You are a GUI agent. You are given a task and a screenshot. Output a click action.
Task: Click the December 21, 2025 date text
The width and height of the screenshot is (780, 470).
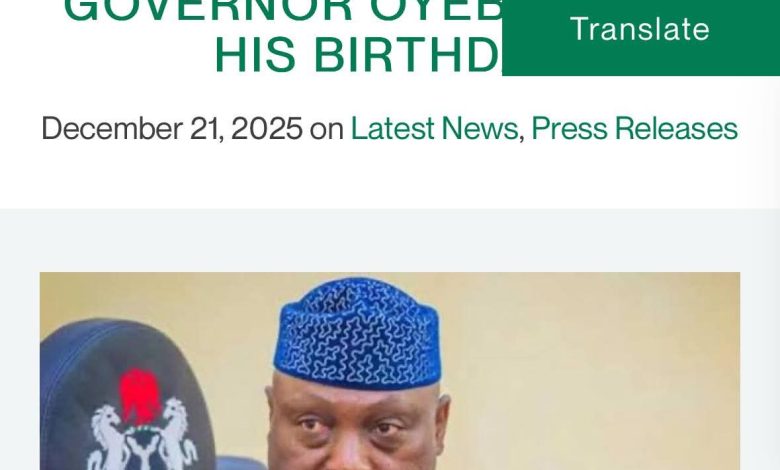tap(172, 128)
